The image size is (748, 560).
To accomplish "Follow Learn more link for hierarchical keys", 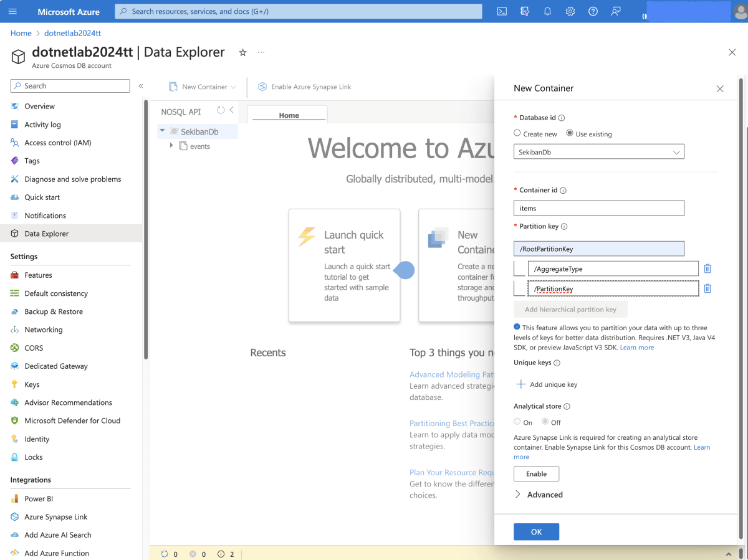I will (637, 348).
